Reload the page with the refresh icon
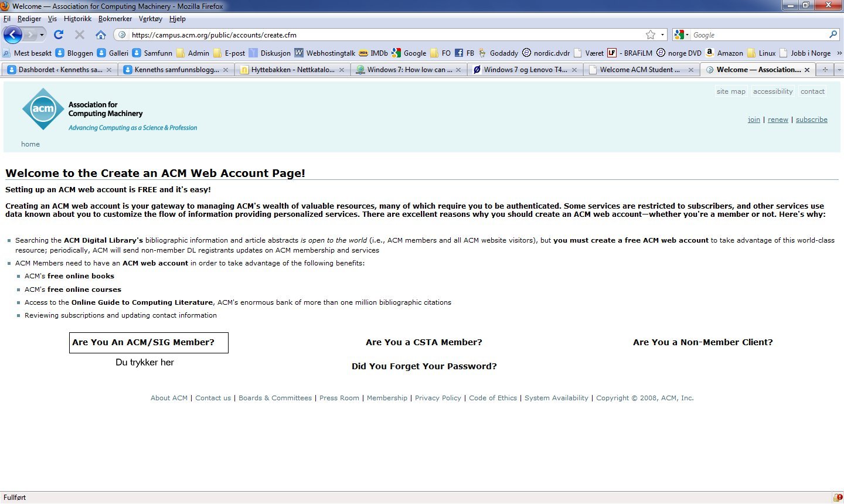The height and width of the screenshot is (504, 844). (59, 35)
